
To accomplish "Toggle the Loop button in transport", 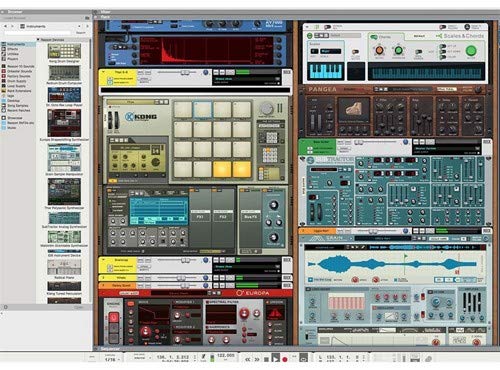I will [x=303, y=359].
